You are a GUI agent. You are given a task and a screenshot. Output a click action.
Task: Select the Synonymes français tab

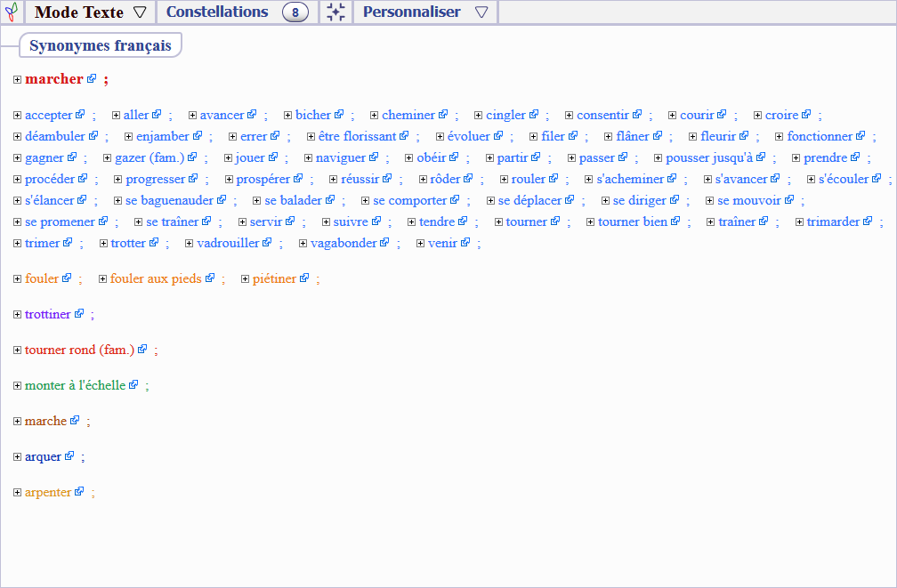[100, 45]
